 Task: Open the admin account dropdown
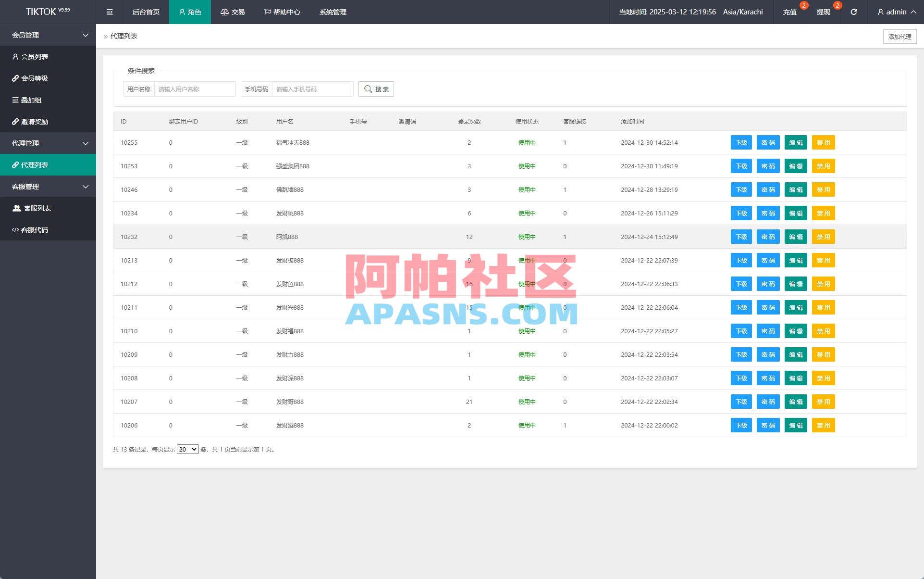895,12
